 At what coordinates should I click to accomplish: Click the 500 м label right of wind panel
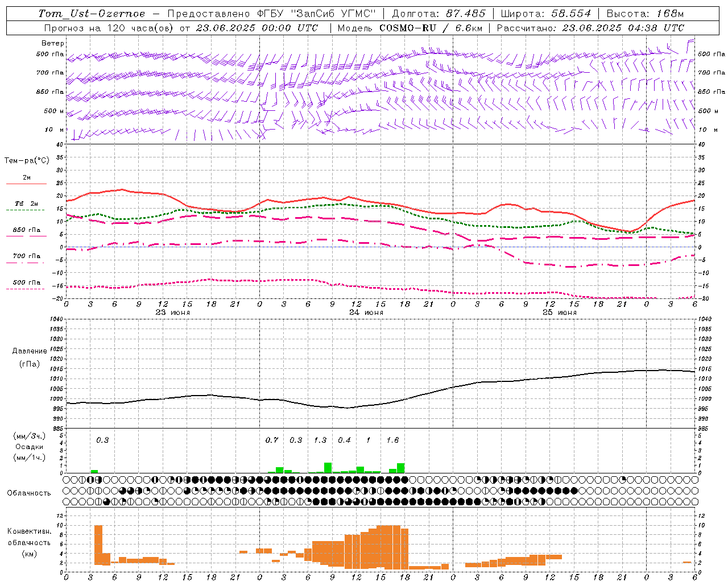click(708, 111)
